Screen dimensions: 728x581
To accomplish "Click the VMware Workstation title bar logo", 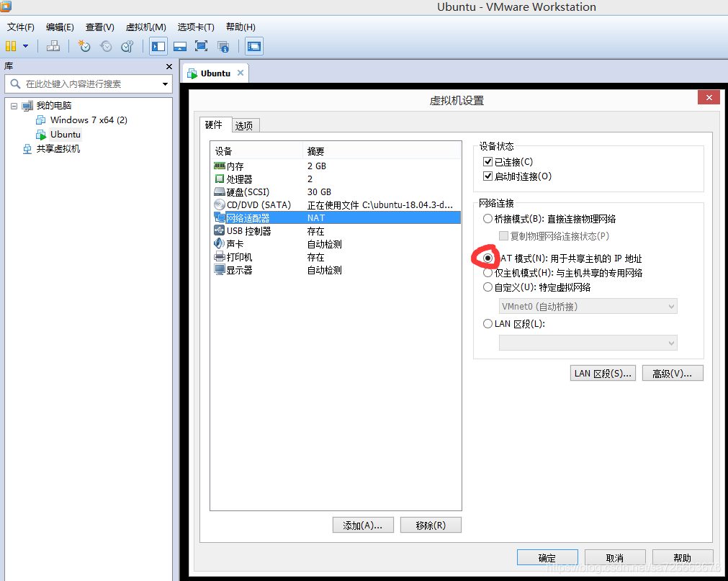I will pyautogui.click(x=6, y=6).
